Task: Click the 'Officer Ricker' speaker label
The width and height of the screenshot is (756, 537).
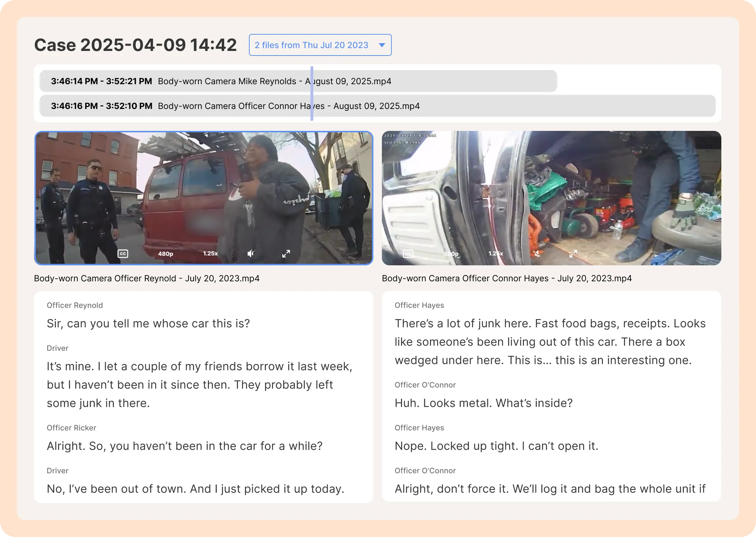Action: coord(71,428)
